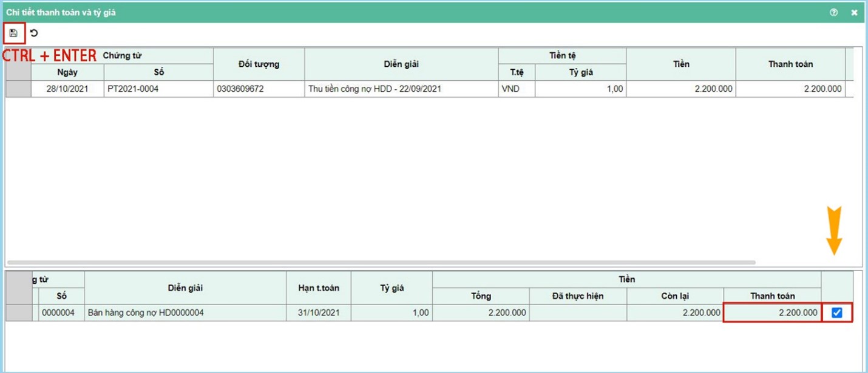Image resolution: width=868 pixels, height=373 pixels.
Task: Click the Save icon in toolbar
Action: tap(13, 33)
